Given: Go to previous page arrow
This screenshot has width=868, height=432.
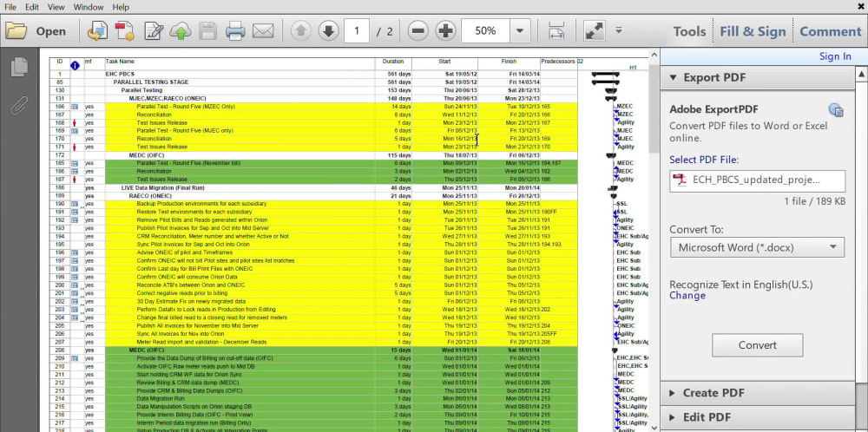Looking at the screenshot, I should (300, 31).
